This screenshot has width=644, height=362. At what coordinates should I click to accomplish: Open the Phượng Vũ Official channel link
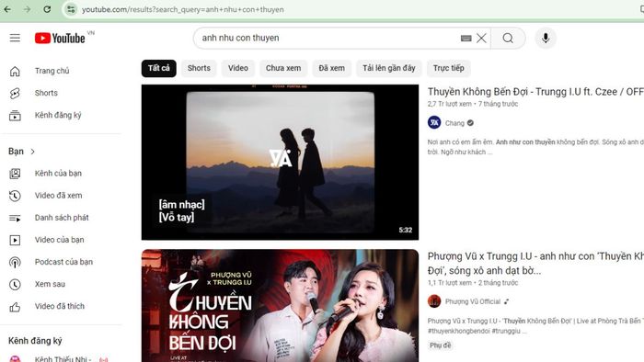[x=473, y=301]
